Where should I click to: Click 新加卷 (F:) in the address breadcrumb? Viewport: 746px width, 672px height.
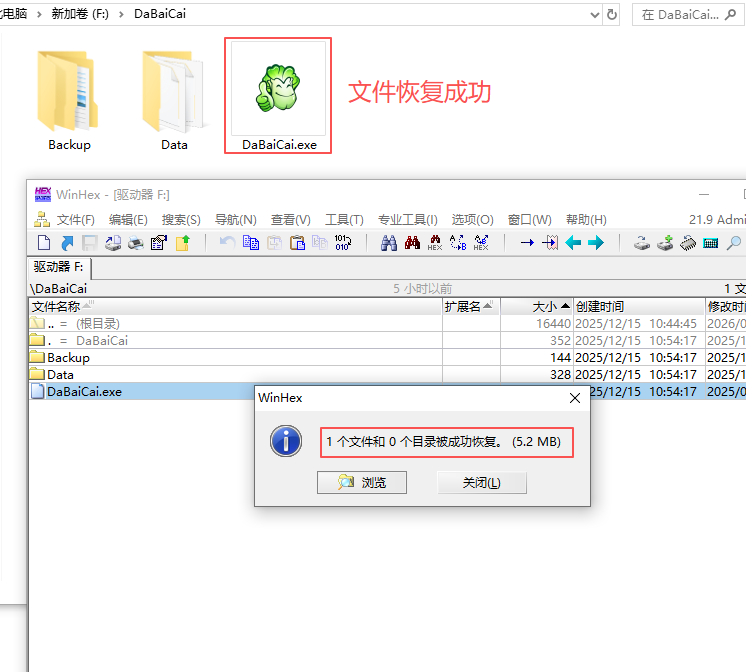tap(80, 14)
